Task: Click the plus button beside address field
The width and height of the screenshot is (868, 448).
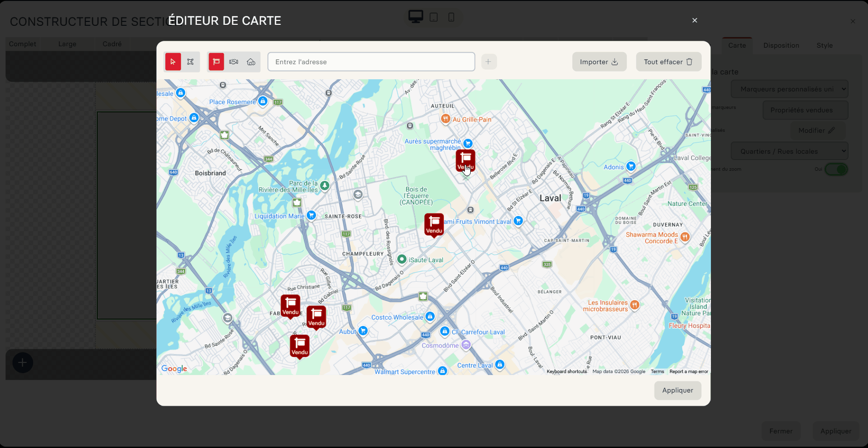Action: pyautogui.click(x=488, y=62)
